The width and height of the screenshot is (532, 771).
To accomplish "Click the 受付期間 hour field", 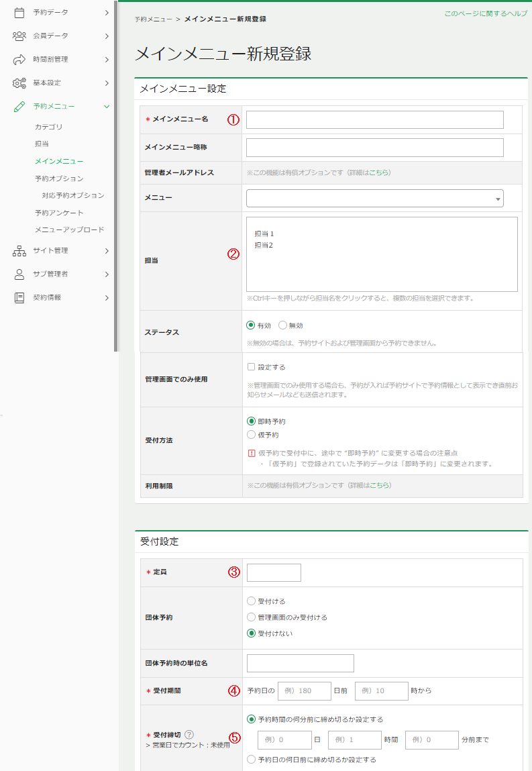I will coord(382,690).
